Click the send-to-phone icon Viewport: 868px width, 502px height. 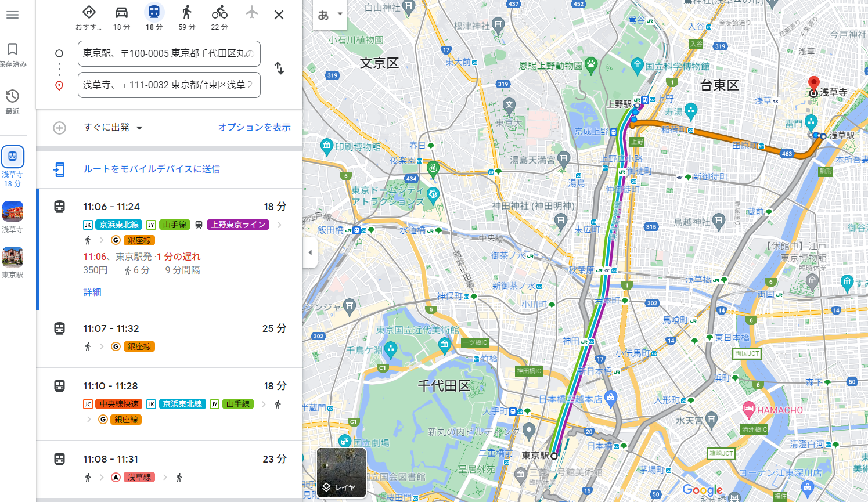point(59,169)
